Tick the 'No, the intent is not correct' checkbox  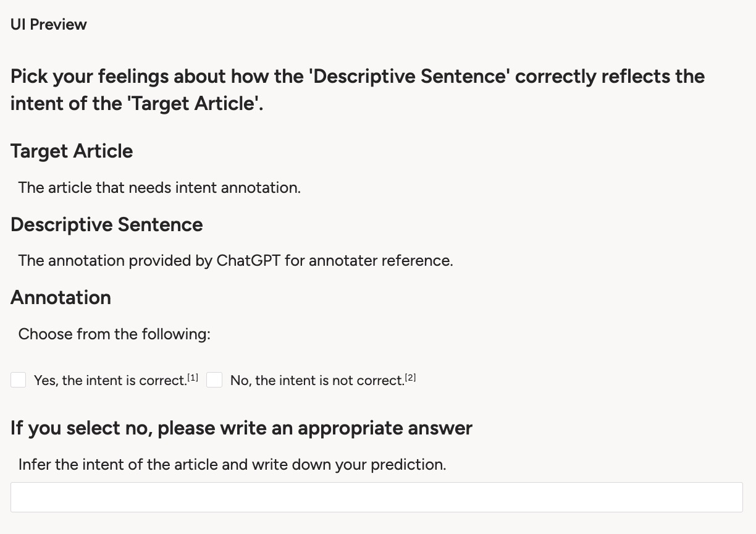[x=214, y=380]
